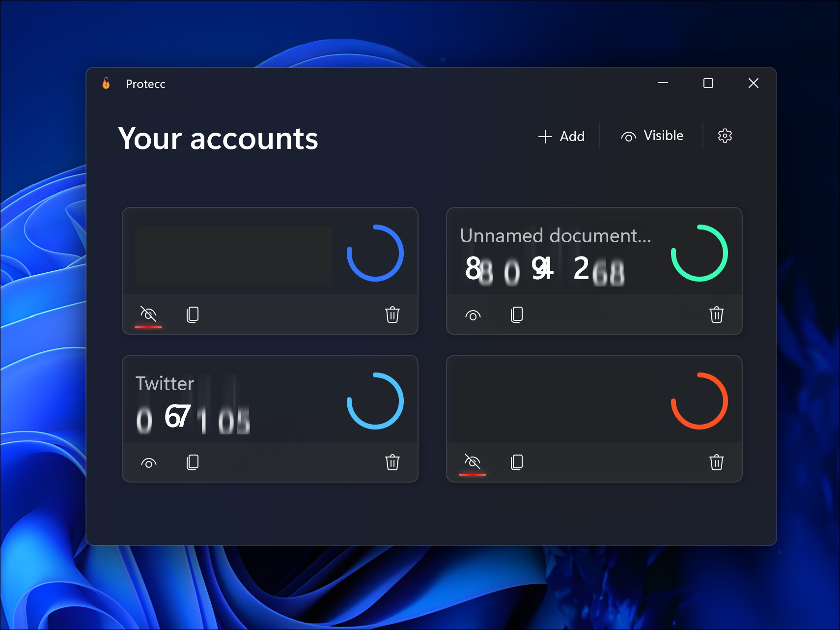The image size is (840, 630).
Task: Delete the Twitter account entry
Action: click(x=392, y=462)
